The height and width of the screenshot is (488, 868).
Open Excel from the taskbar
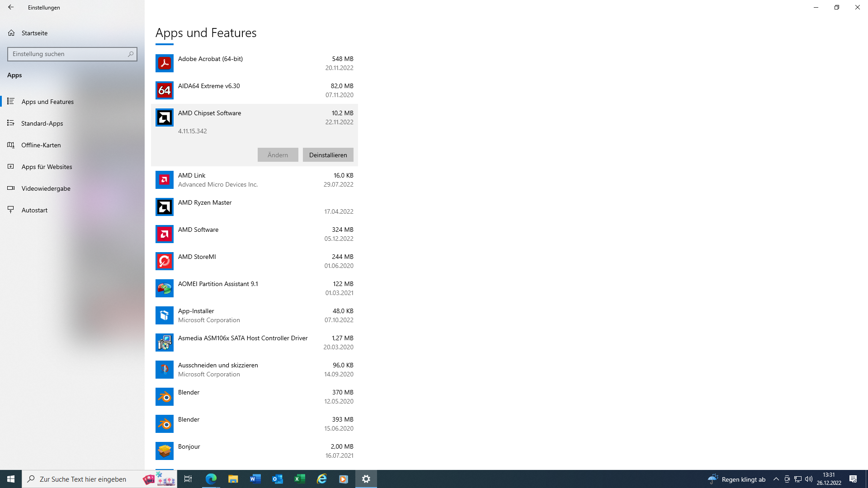pos(299,479)
